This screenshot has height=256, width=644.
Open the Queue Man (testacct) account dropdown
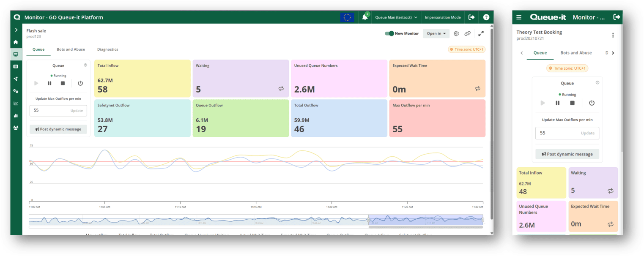[x=396, y=17]
